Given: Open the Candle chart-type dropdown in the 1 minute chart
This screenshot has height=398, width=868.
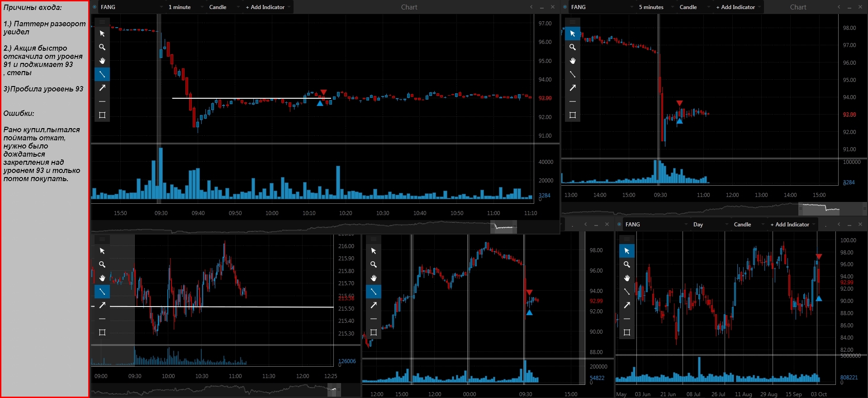Looking at the screenshot, I should click(x=224, y=7).
